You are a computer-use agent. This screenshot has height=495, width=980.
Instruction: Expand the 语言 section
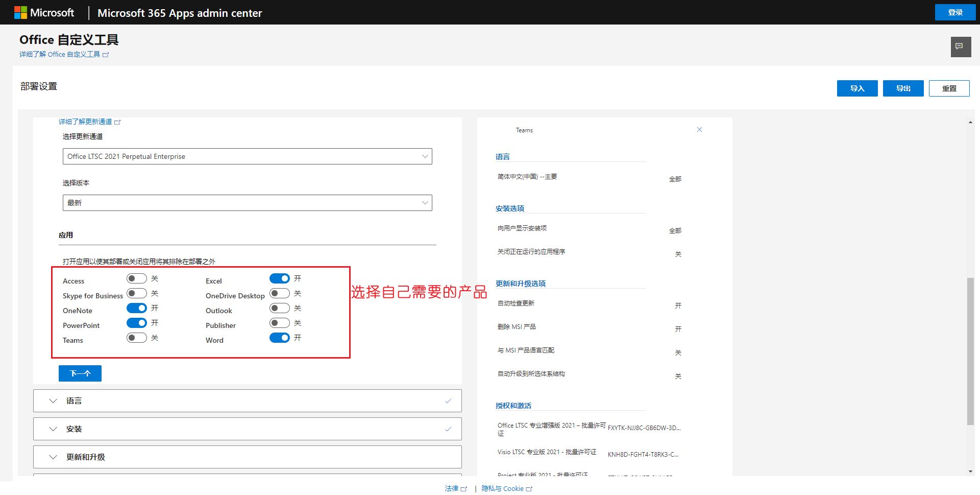click(247, 401)
